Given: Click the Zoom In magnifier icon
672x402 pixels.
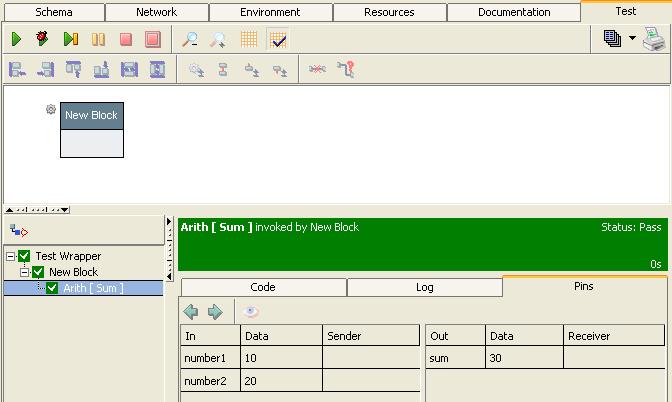Looking at the screenshot, I should tap(189, 39).
